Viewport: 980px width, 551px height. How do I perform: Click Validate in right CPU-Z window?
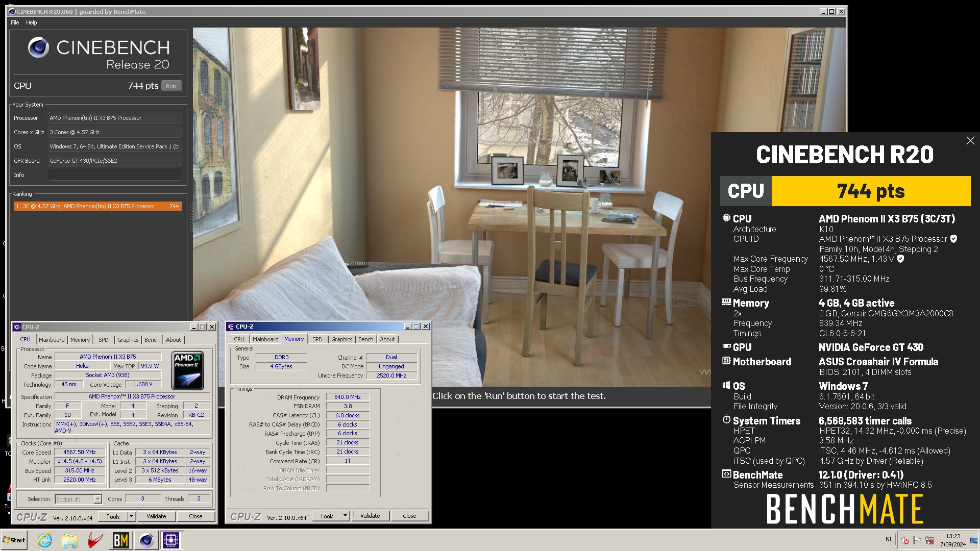[370, 516]
